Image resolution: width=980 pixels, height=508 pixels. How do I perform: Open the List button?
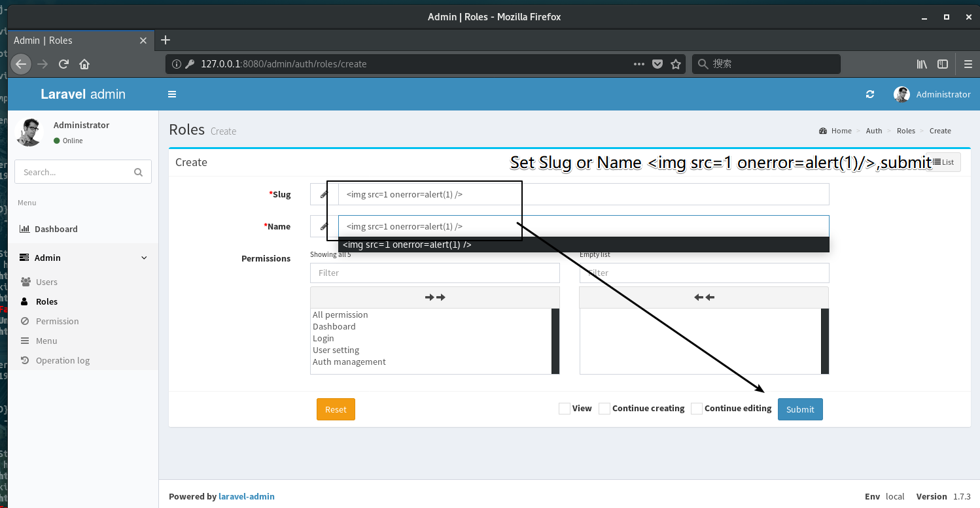click(943, 162)
